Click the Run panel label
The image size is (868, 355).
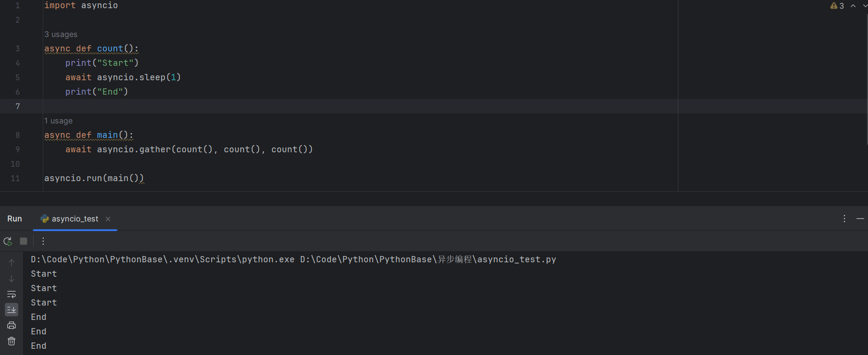(x=14, y=219)
